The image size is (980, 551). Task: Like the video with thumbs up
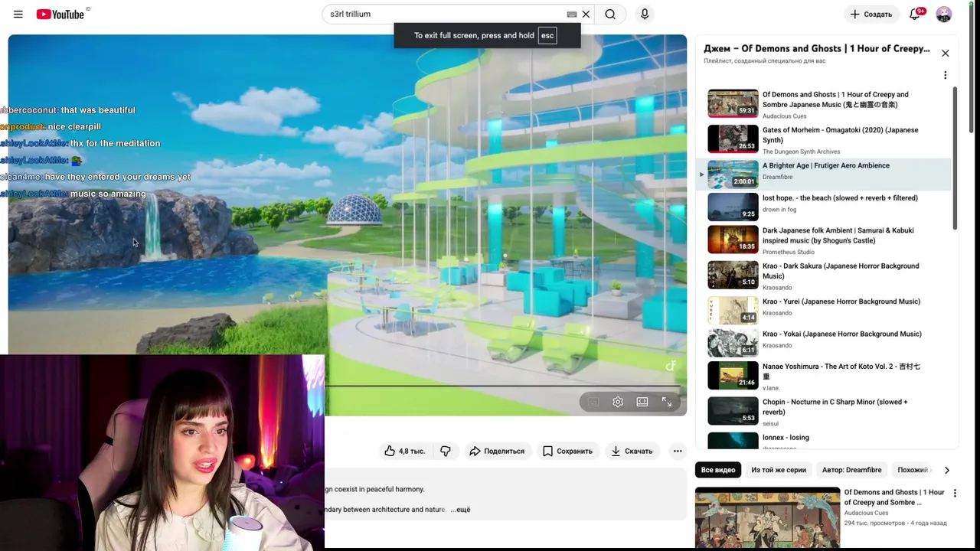404,451
